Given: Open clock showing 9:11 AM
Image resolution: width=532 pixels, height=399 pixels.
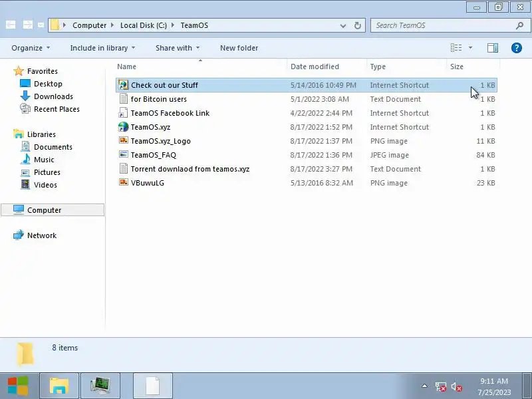Looking at the screenshot, I should pyautogui.click(x=494, y=386).
